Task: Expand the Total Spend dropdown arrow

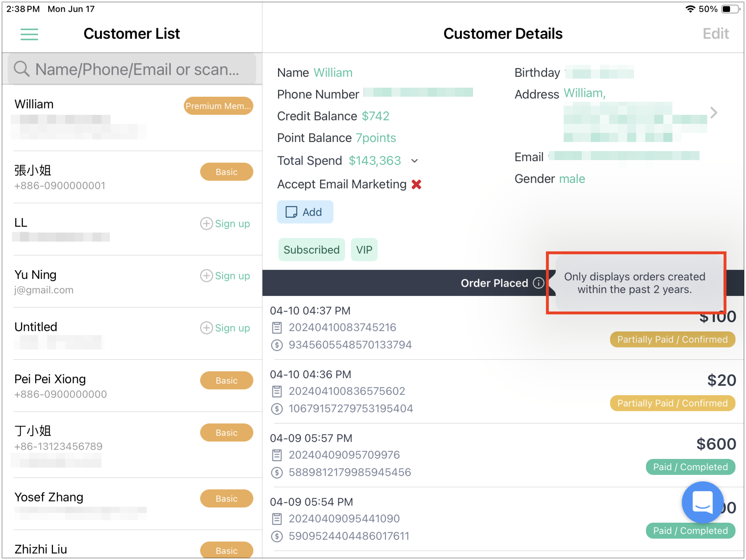Action: pyautogui.click(x=415, y=161)
